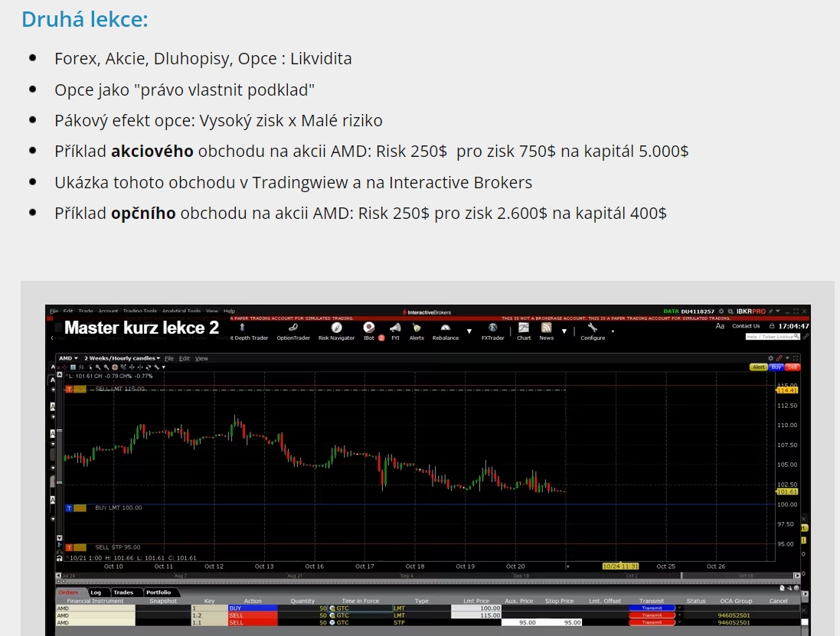Switch to the Log tab
The height and width of the screenshot is (636, 840).
[96, 592]
